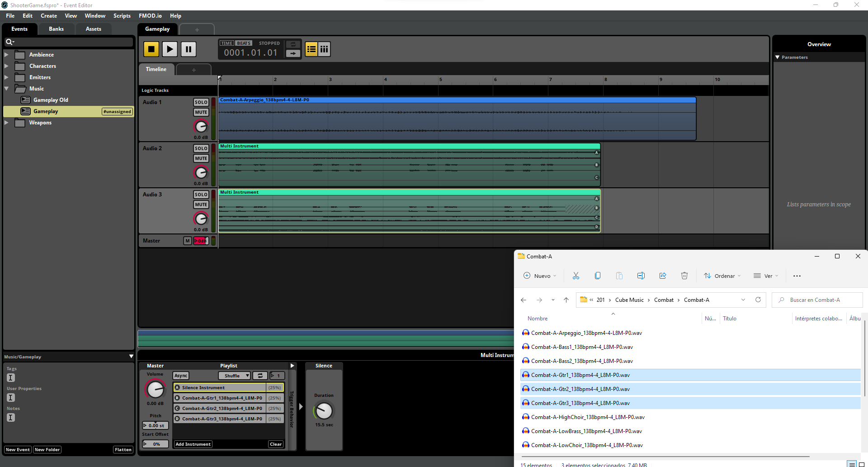Mute Master track with M button
The height and width of the screenshot is (467, 868).
pos(188,241)
